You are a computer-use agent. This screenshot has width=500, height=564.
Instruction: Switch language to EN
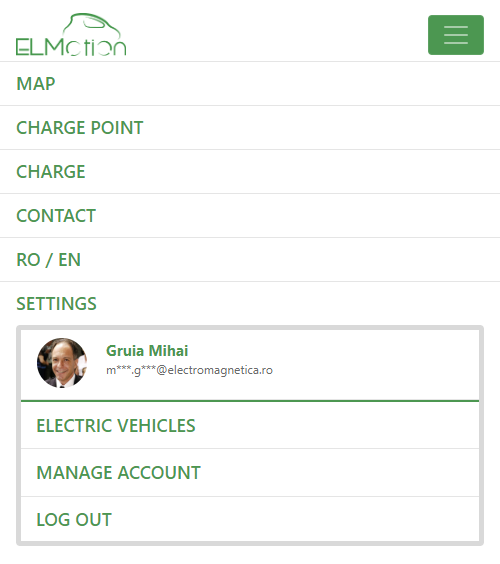pyautogui.click(x=69, y=260)
